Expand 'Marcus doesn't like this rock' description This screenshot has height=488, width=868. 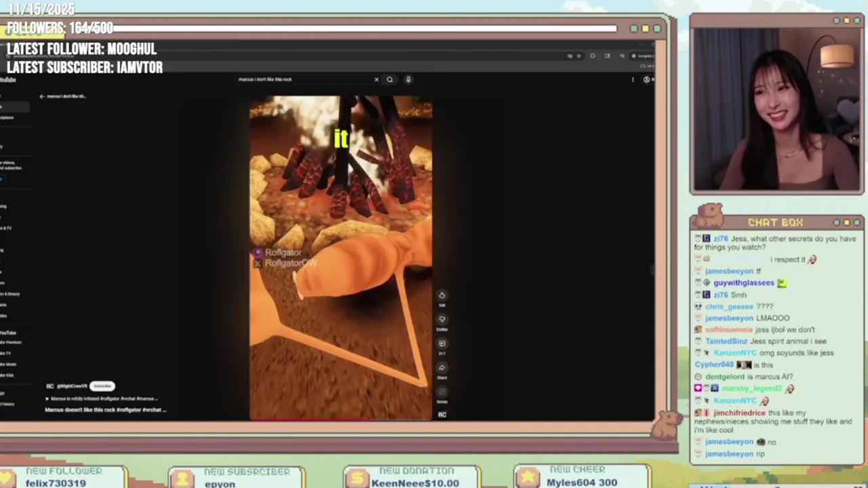click(x=105, y=409)
